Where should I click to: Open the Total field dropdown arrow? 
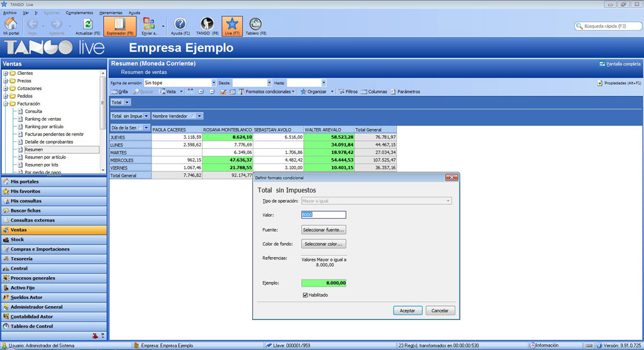pyautogui.click(x=127, y=102)
